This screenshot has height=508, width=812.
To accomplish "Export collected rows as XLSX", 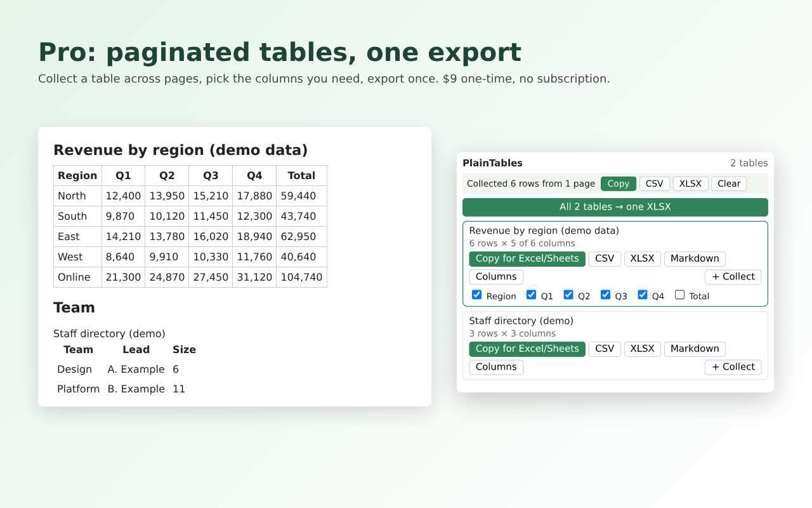I will [690, 184].
